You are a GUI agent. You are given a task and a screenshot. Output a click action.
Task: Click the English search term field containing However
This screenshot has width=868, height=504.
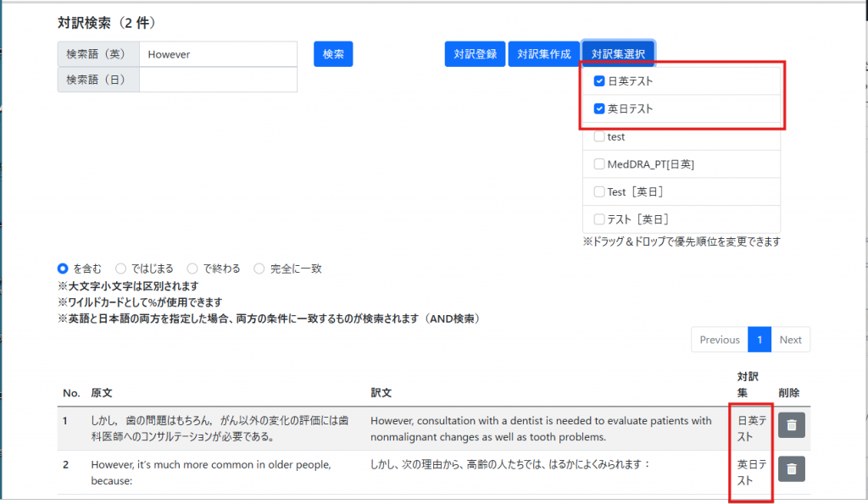218,54
